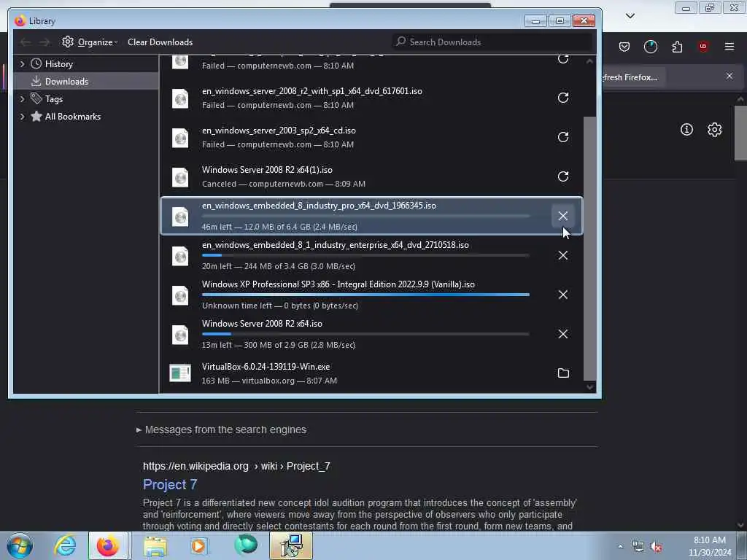Click the downloads list scroll-down arrow

pyautogui.click(x=589, y=387)
